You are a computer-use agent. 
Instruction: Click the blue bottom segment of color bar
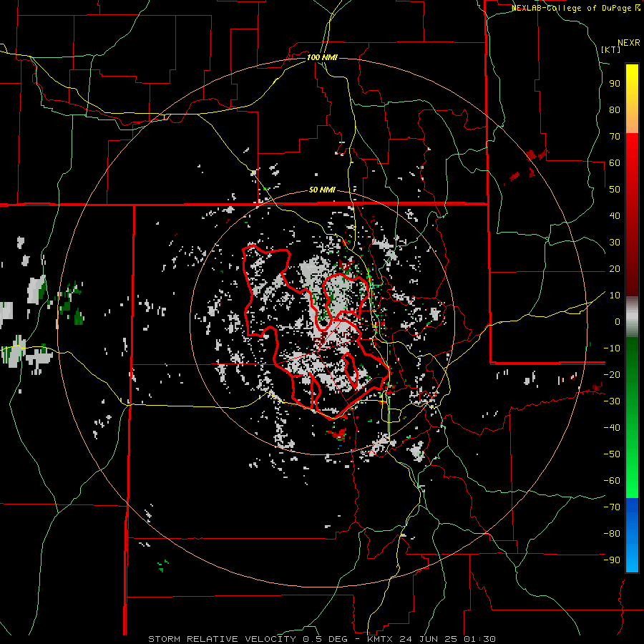pyautogui.click(x=632, y=535)
